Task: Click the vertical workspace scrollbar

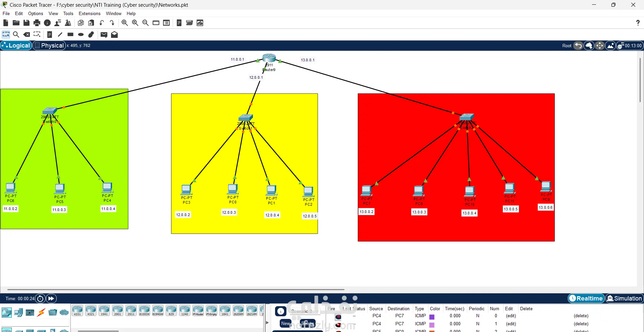Action: tap(640, 80)
